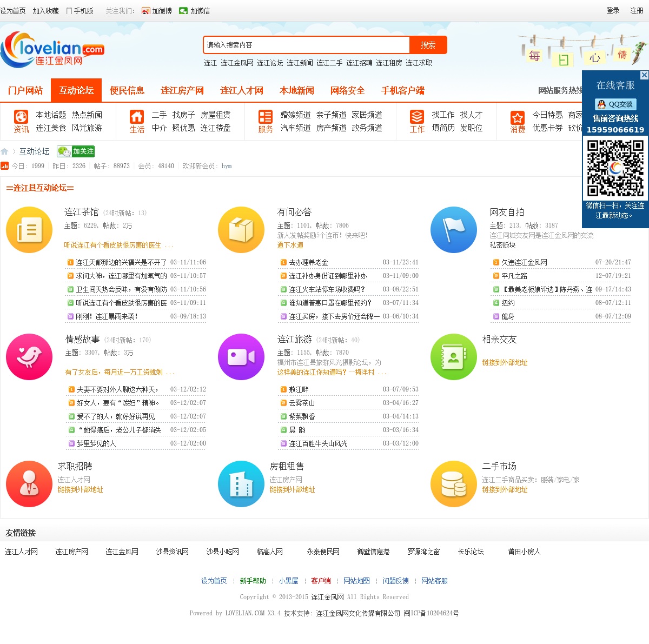Switch to 门户网站 tab

tap(25, 90)
